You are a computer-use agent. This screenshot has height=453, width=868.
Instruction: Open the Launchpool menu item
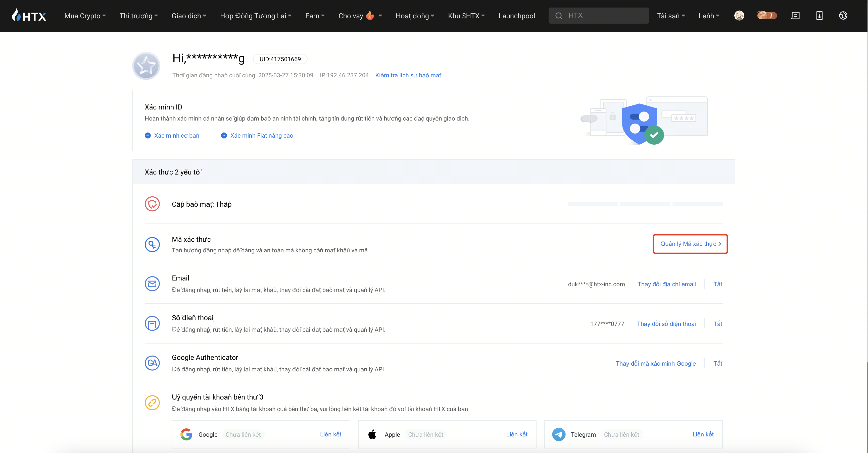[x=517, y=16]
